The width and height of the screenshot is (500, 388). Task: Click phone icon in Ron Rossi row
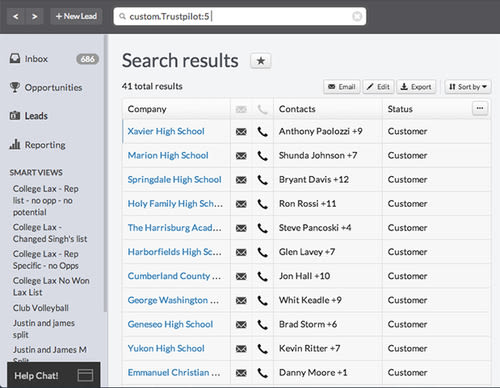[262, 204]
